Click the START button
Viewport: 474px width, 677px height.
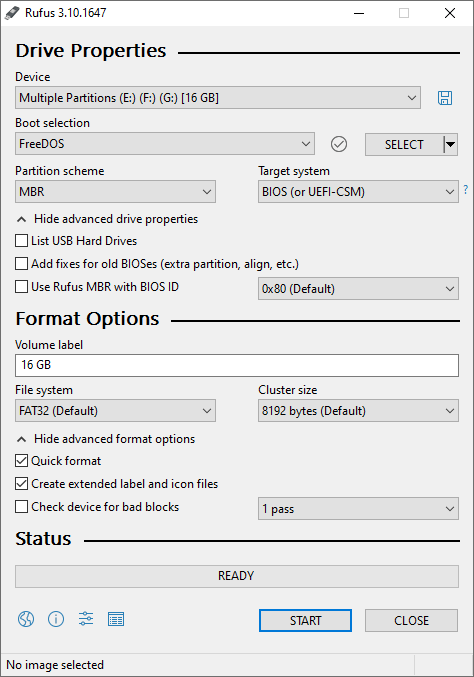click(305, 620)
